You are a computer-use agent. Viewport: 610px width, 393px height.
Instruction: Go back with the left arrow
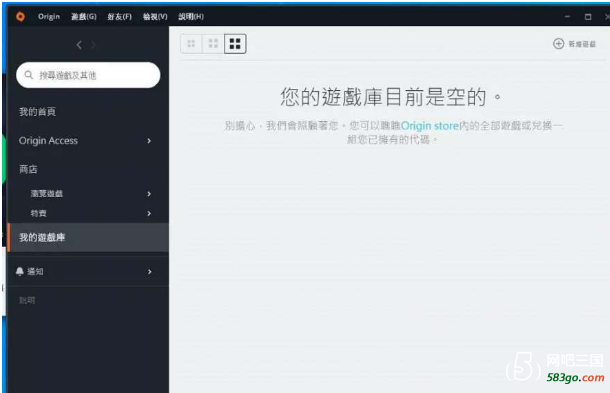(x=79, y=45)
